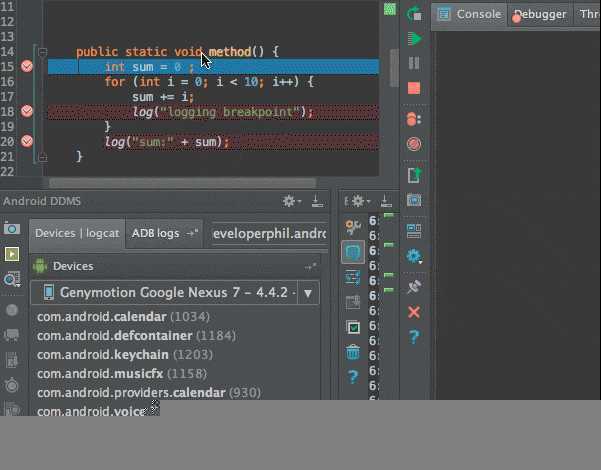Image resolution: width=601 pixels, height=470 pixels.
Task: Hide the logcat side panel
Action: (386, 201)
